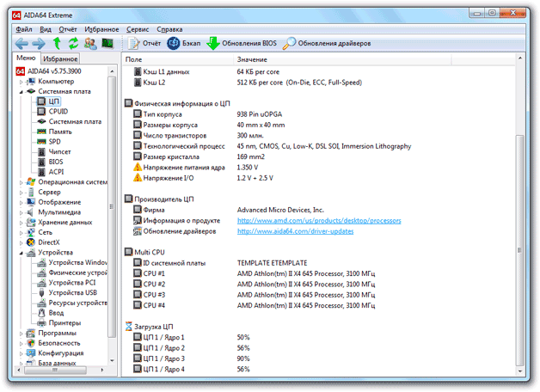The width and height of the screenshot is (540, 392).
Task: Select the ID системной платы row
Action: pos(319,263)
